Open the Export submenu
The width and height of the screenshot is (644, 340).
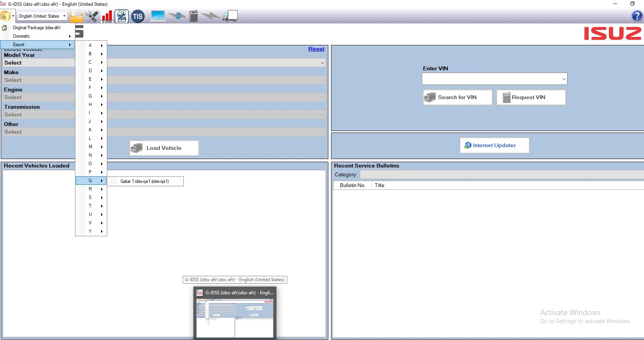(x=37, y=45)
